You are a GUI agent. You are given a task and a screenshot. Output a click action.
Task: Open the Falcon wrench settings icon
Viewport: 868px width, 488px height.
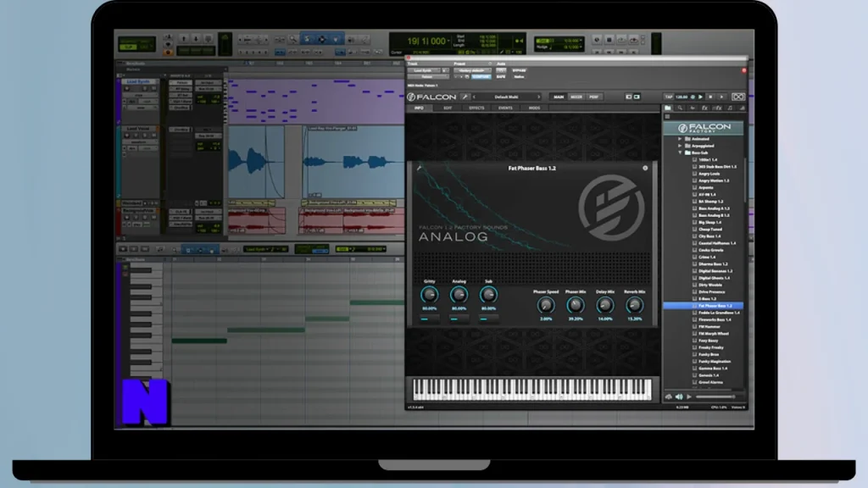pos(465,97)
